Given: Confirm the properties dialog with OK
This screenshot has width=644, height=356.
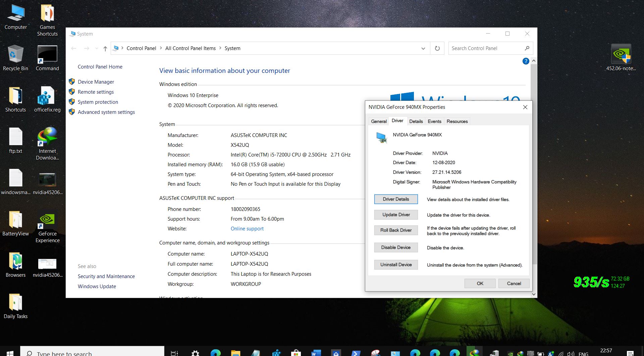Looking at the screenshot, I should 480,283.
